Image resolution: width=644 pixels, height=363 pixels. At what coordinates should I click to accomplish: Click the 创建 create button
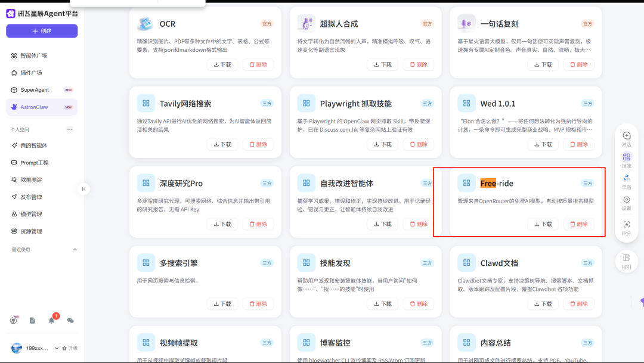42,31
